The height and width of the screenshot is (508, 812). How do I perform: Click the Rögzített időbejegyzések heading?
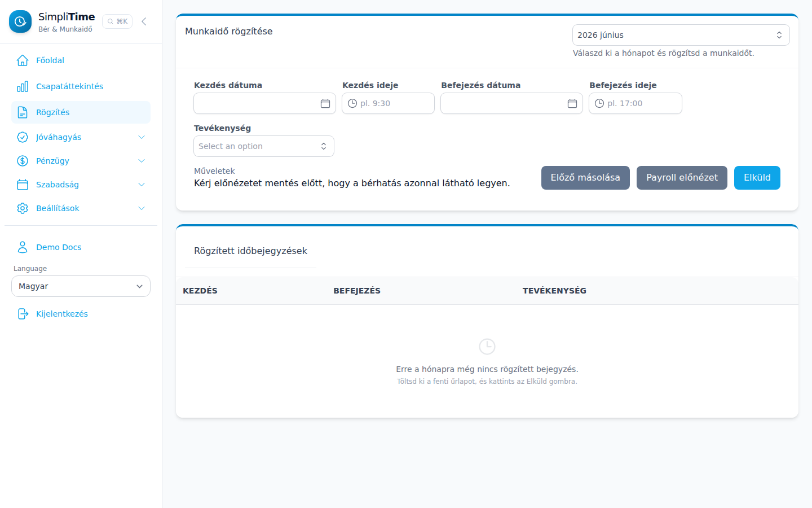(250, 251)
